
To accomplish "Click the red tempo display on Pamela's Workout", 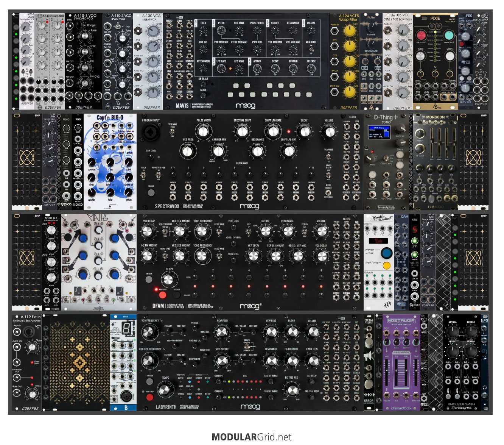I will pos(379,241).
